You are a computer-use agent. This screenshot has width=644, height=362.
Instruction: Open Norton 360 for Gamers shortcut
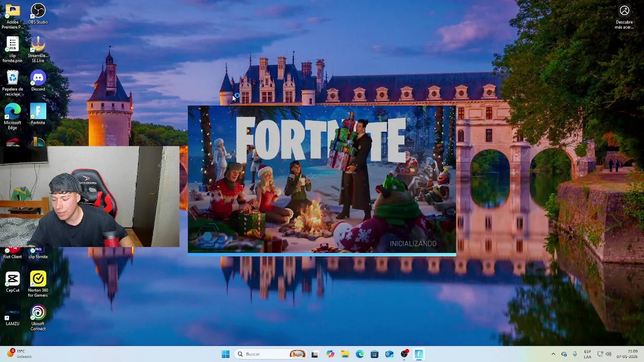(38, 285)
